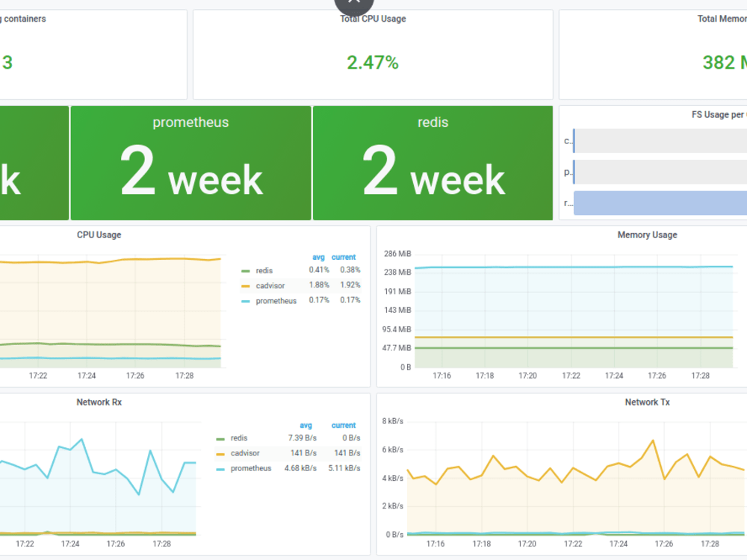The height and width of the screenshot is (560, 747).
Task: Click the 238 MiB axis label in Memory Usage
Action: [x=397, y=273]
